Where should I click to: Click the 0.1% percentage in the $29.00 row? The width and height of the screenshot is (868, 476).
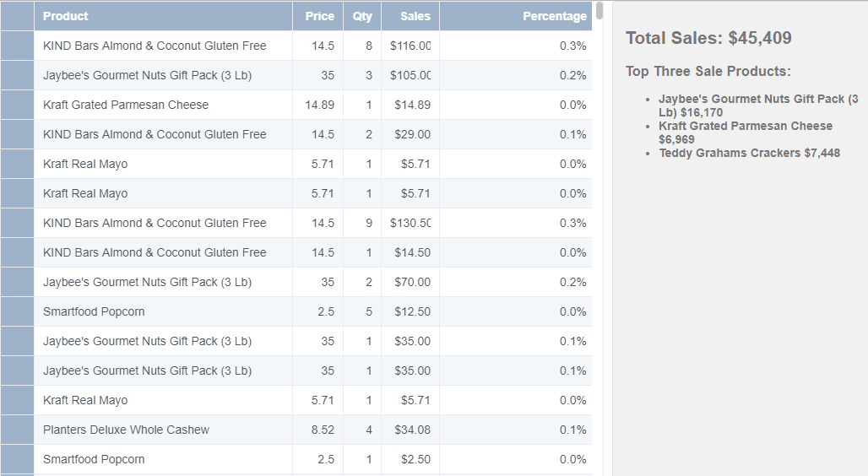(516, 134)
